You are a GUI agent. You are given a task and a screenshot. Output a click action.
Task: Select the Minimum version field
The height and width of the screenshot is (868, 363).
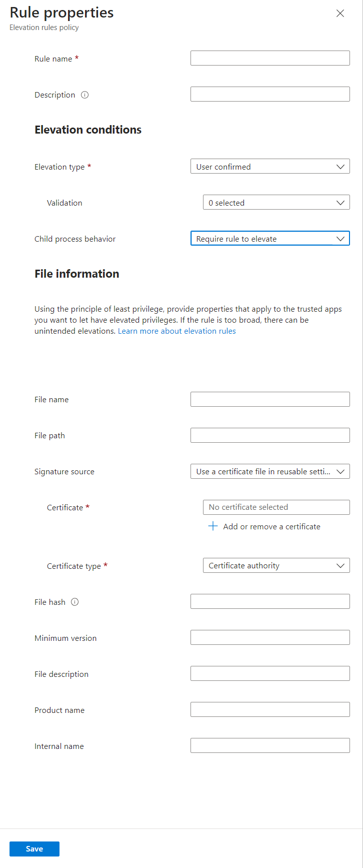click(270, 637)
